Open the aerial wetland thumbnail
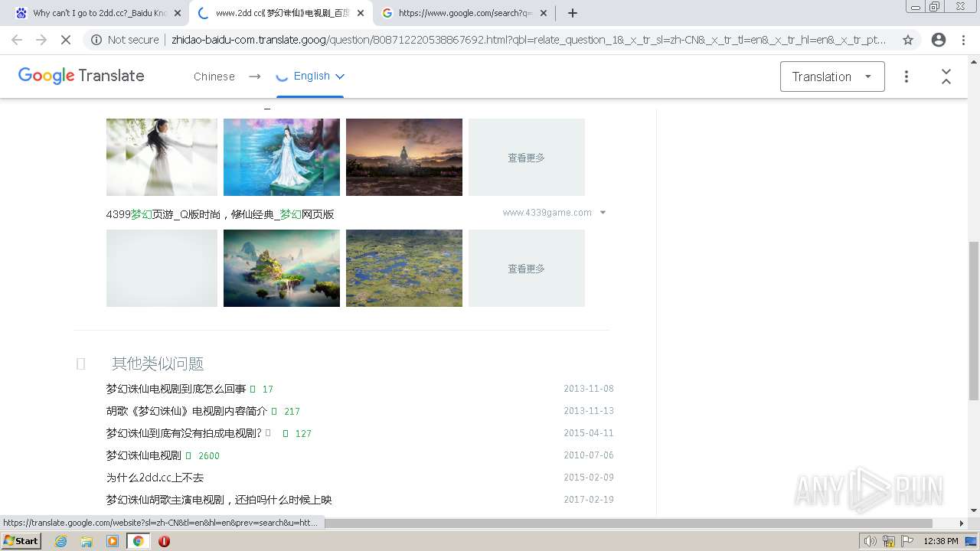The height and width of the screenshot is (551, 980). (404, 268)
